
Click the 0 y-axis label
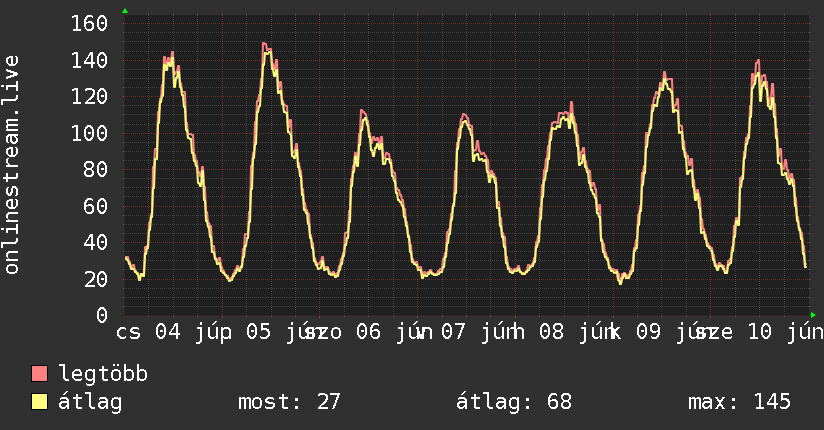coord(102,315)
